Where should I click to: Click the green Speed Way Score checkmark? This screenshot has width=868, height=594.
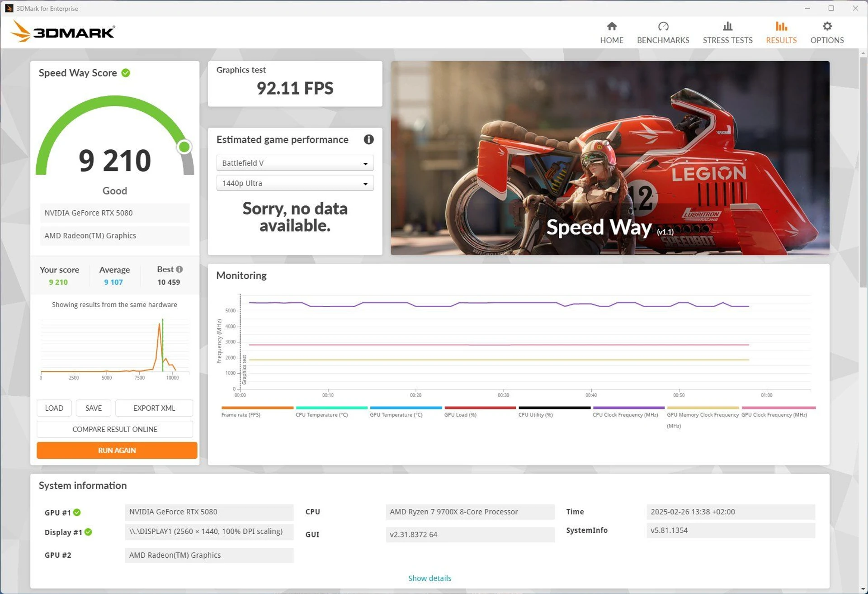[x=126, y=73]
